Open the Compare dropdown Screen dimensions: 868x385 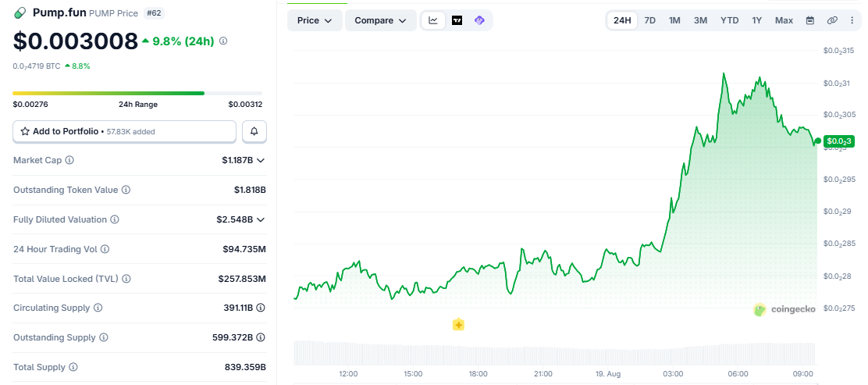coord(381,20)
